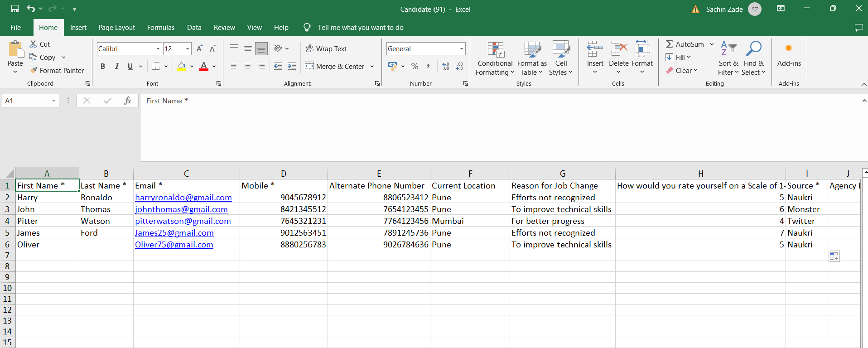Screen dimensions: 868x348
Task: Click the Save icon in title bar
Action: coord(15,9)
